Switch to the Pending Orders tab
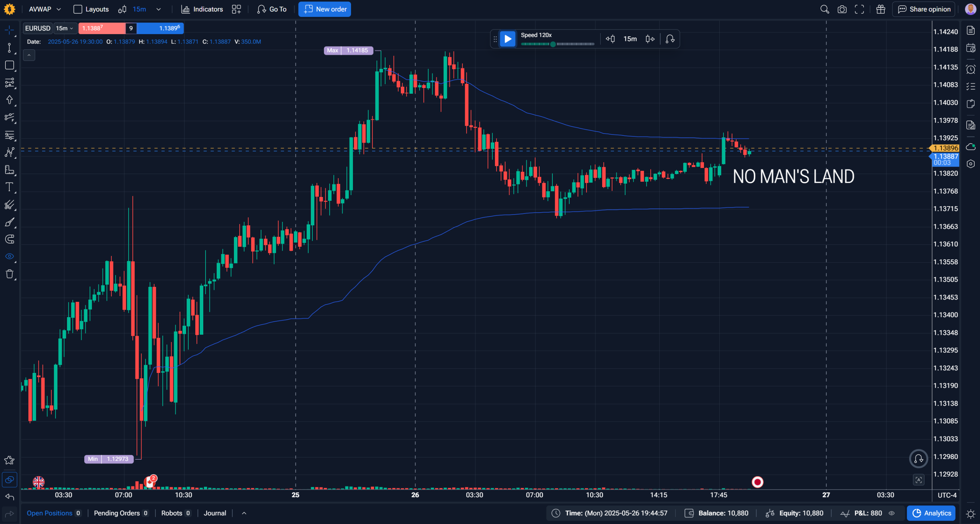 (121, 513)
